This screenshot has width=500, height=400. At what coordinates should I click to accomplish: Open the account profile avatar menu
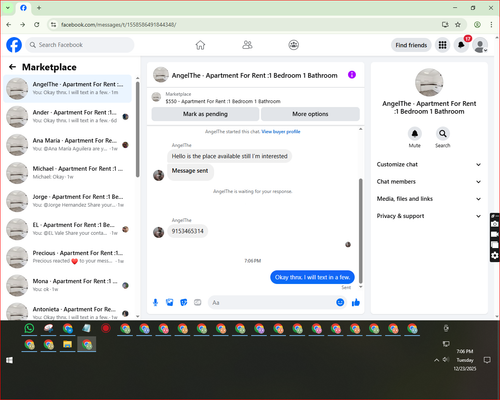[x=480, y=45]
